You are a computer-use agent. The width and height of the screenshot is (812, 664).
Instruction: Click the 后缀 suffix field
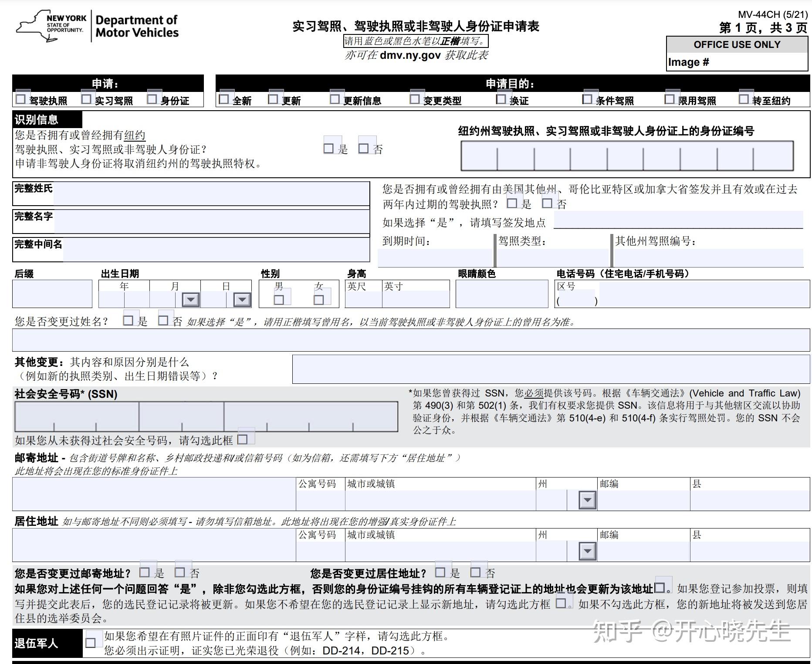point(52,294)
